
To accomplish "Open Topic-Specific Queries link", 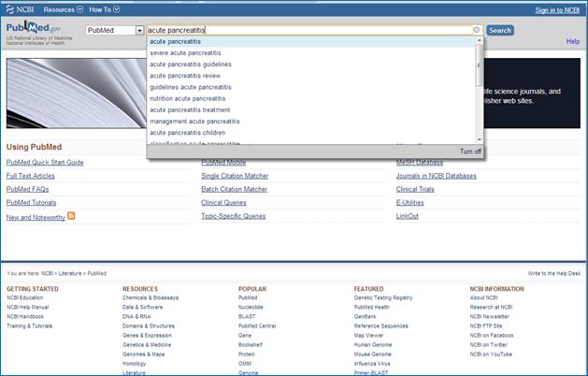I will click(x=234, y=216).
